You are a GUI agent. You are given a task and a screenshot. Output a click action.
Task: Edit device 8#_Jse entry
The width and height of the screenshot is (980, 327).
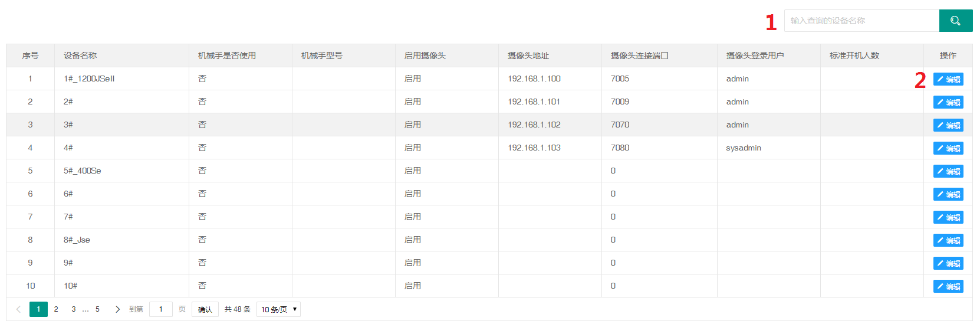pyautogui.click(x=948, y=240)
